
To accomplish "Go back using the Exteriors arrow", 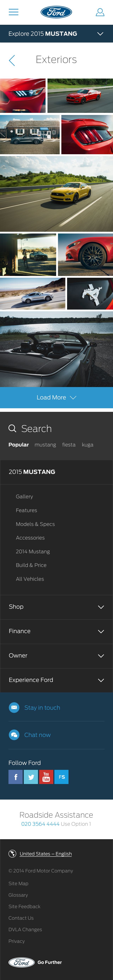I will (12, 60).
